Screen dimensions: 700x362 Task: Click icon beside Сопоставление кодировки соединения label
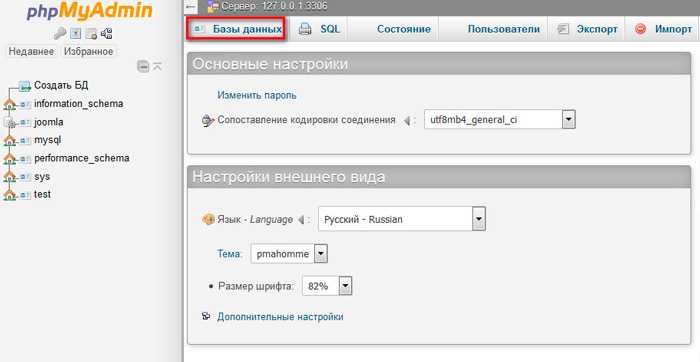coord(208,121)
